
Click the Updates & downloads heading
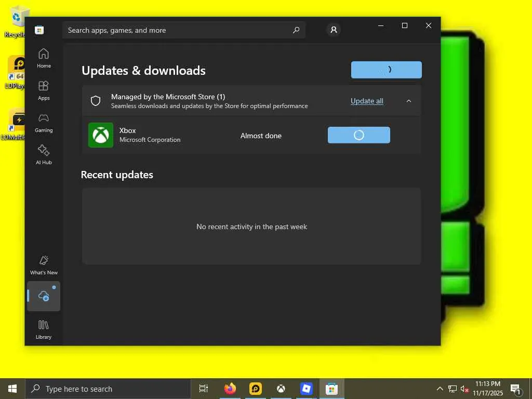(143, 70)
